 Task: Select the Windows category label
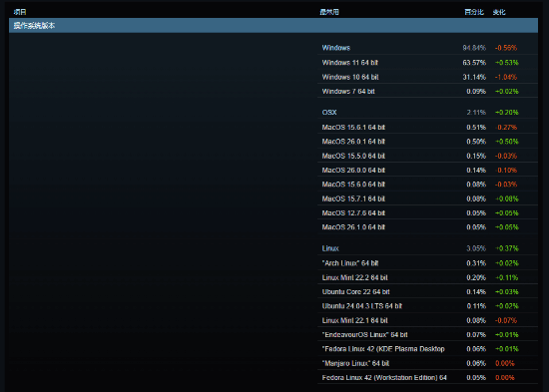(336, 48)
